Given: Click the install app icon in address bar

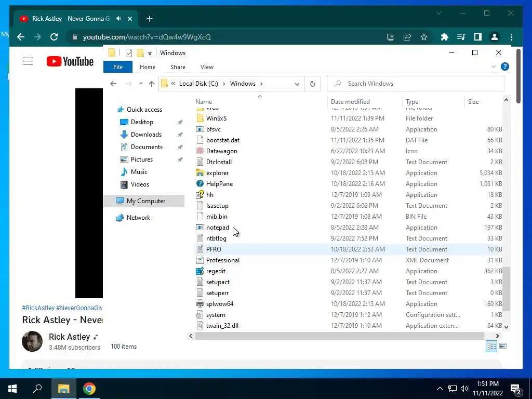Looking at the screenshot, I should pyautogui.click(x=391, y=37).
